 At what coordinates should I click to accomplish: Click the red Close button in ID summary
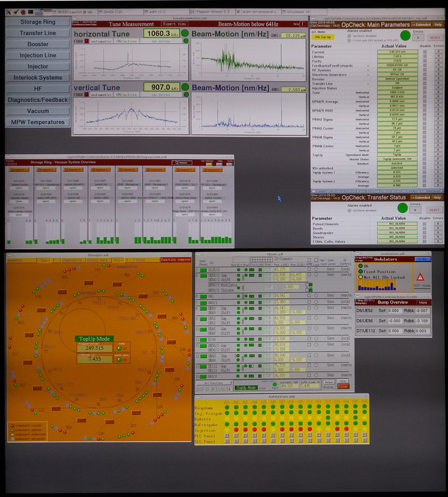pos(344,386)
